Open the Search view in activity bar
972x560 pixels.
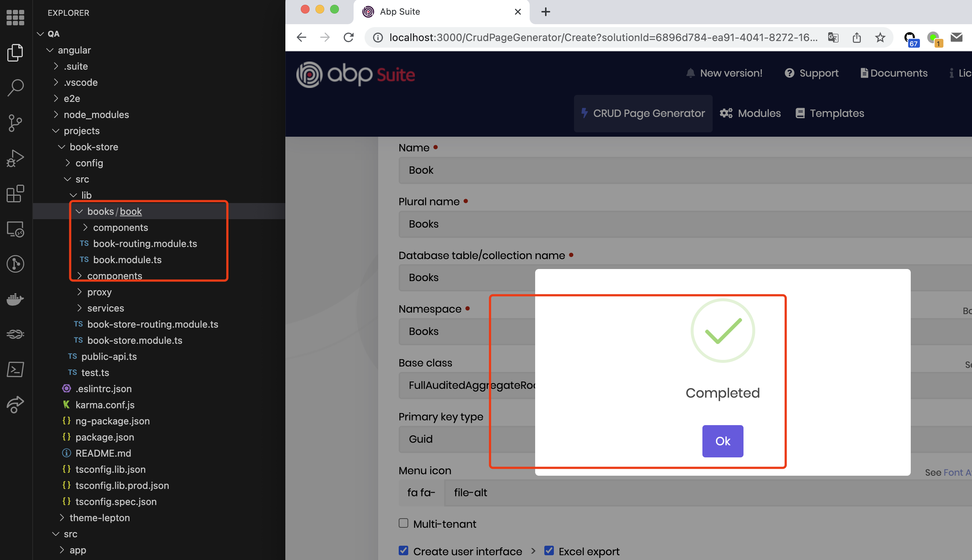coord(15,88)
